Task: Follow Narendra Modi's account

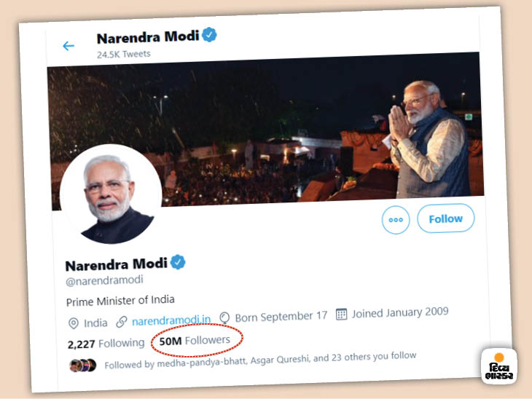Action: click(445, 218)
